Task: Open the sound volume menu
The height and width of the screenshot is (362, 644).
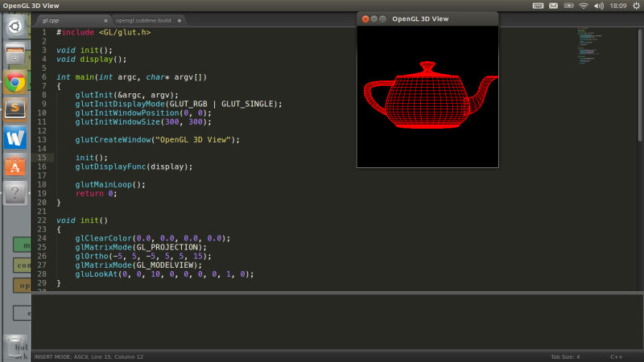Action: [597, 6]
